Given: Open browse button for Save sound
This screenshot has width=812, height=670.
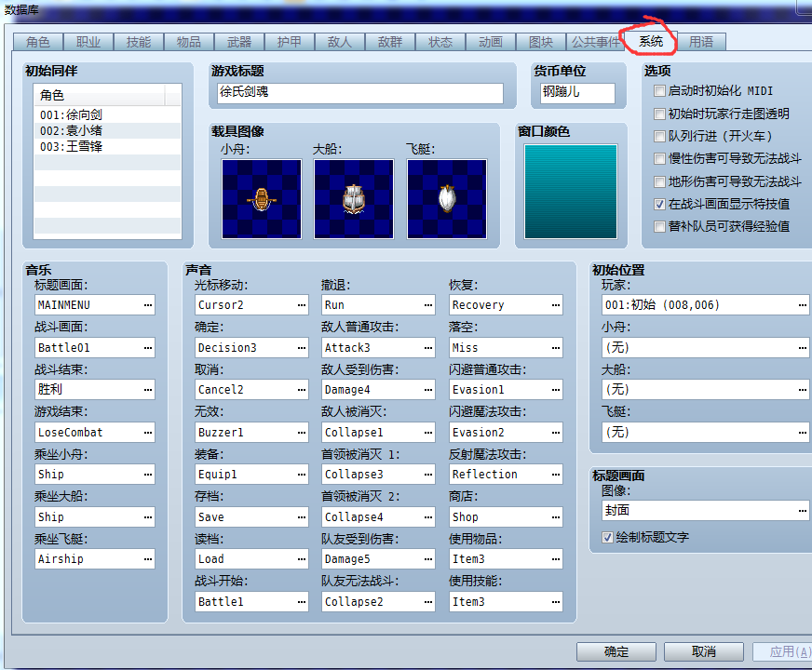Looking at the screenshot, I should coord(302,516).
